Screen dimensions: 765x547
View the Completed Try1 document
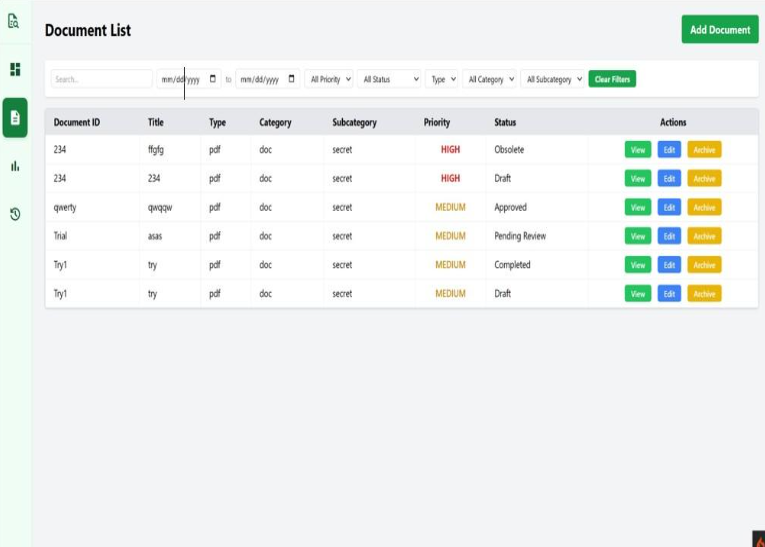pyautogui.click(x=638, y=265)
